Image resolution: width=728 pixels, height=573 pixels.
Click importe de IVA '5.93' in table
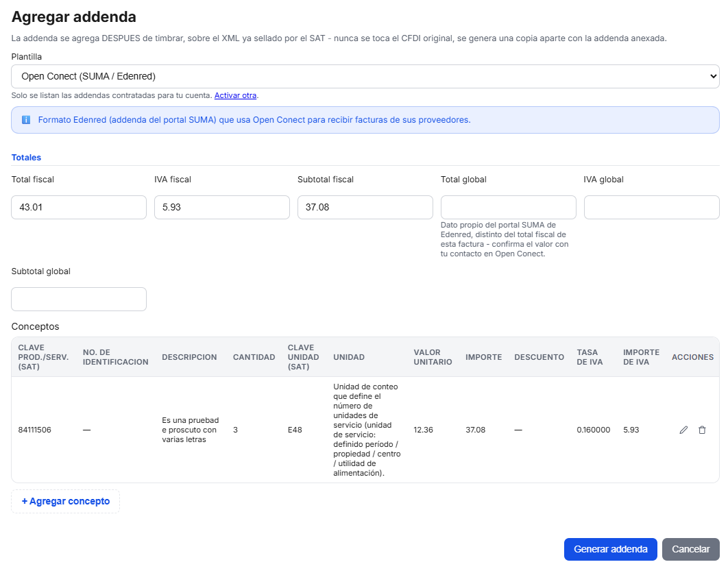point(631,430)
